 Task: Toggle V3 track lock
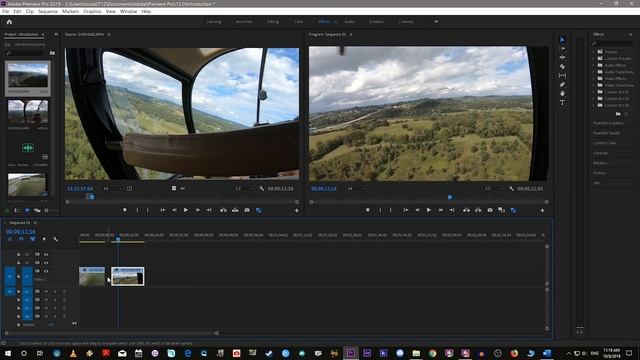[18, 254]
